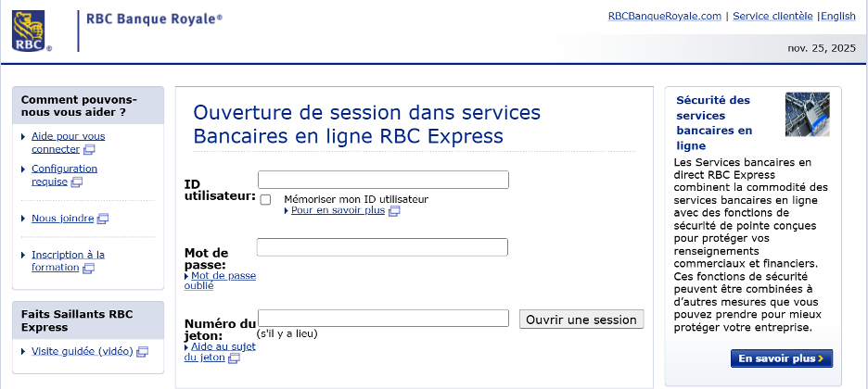The image size is (868, 389).
Task: Click popup icon next to Pour en savoir plus
Action: [x=394, y=211]
